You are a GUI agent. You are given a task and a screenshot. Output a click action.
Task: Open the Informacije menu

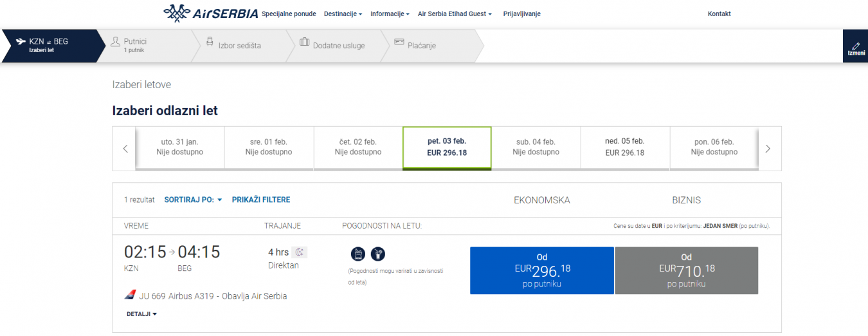pos(390,14)
